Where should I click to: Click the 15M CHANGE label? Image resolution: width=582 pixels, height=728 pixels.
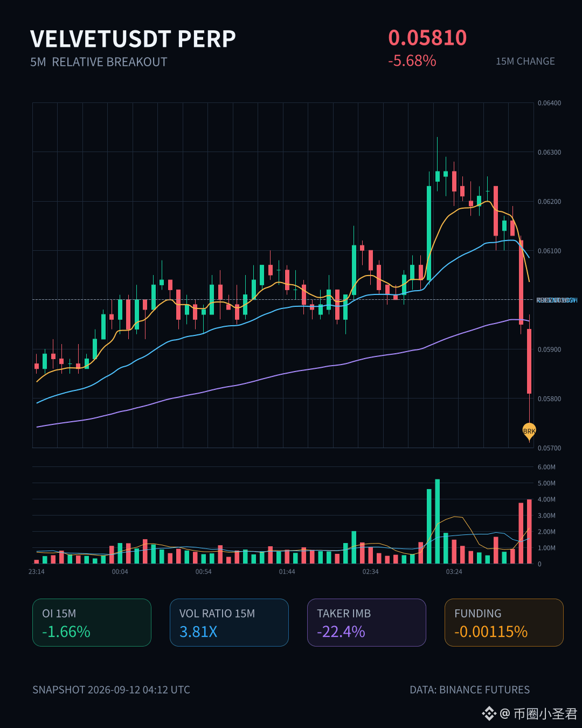pyautogui.click(x=525, y=61)
